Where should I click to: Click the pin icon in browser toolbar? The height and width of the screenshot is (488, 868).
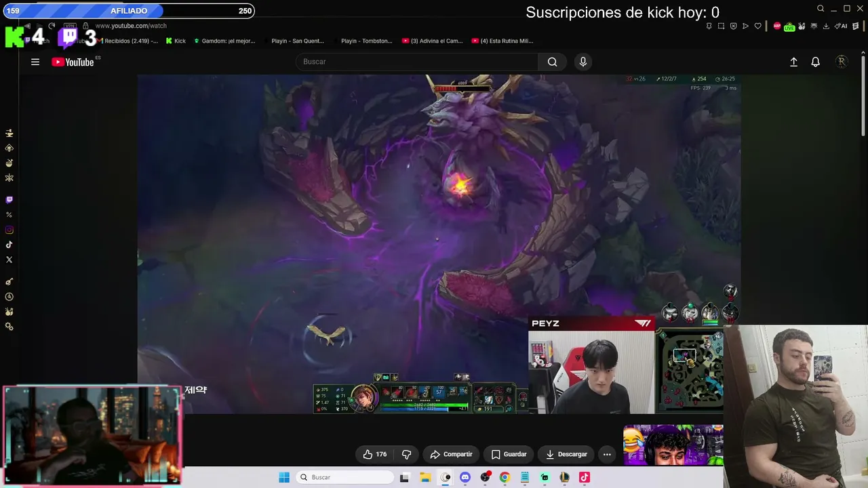[x=709, y=26]
